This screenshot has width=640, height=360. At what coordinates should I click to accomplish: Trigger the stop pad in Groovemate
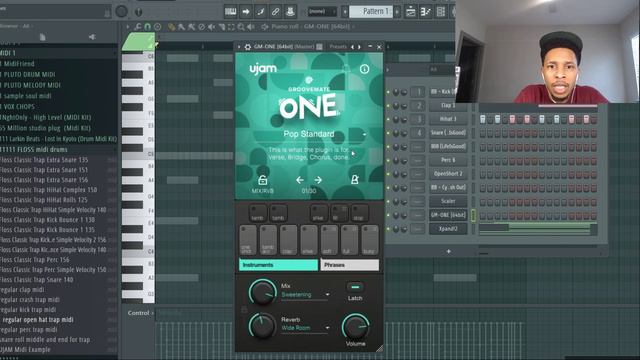tap(359, 213)
